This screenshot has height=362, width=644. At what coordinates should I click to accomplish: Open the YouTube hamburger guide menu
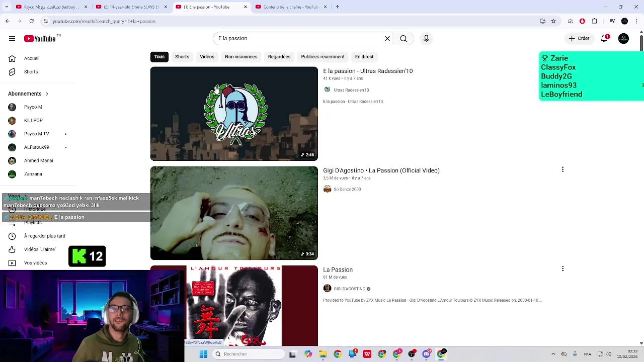[x=12, y=38]
